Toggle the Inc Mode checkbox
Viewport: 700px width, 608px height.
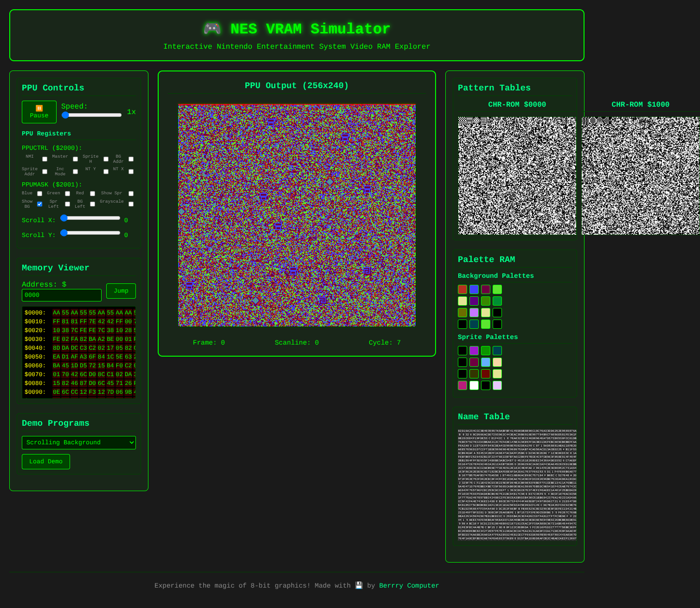[75, 171]
